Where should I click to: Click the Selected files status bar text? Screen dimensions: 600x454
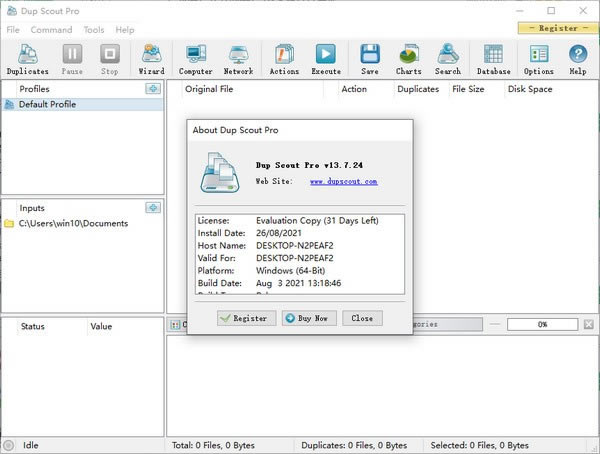click(479, 445)
